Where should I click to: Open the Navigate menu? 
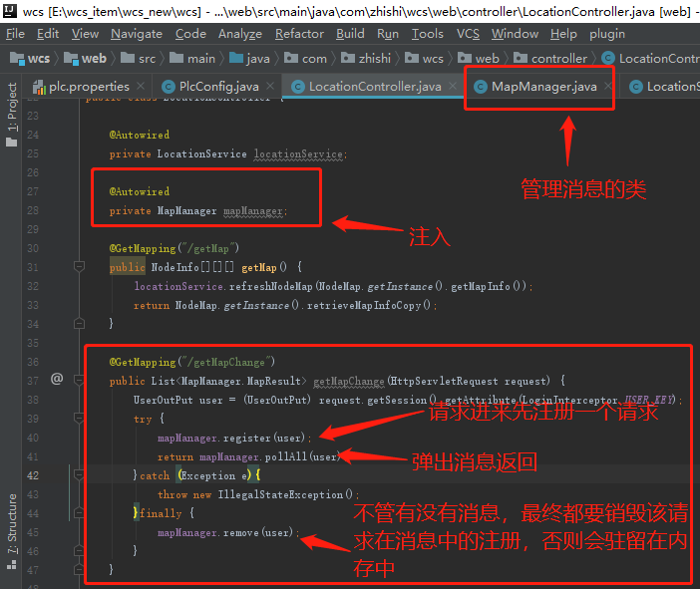tap(137, 34)
